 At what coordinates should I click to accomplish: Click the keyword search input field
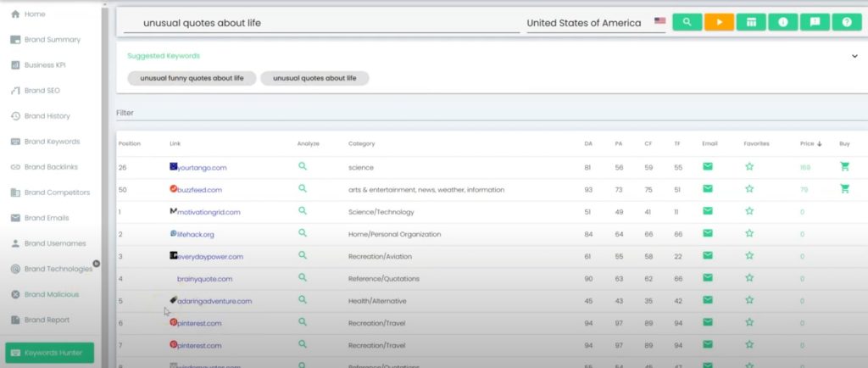[x=320, y=23]
